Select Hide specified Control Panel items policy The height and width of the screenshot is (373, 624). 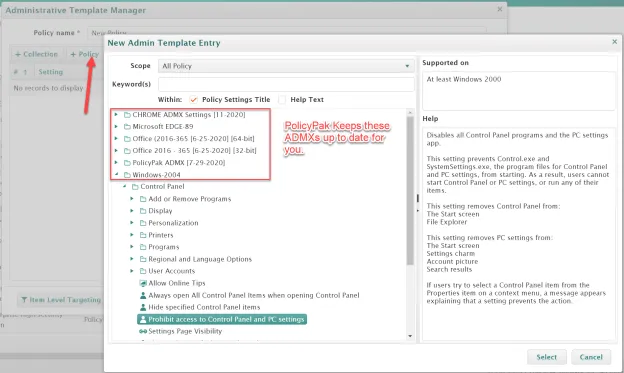pyautogui.click(x=204, y=307)
